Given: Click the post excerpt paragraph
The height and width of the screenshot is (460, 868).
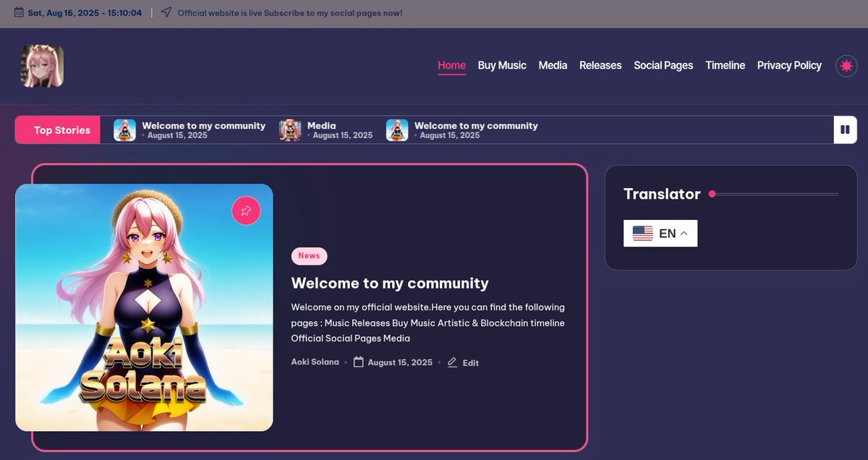Looking at the screenshot, I should pyautogui.click(x=428, y=323).
